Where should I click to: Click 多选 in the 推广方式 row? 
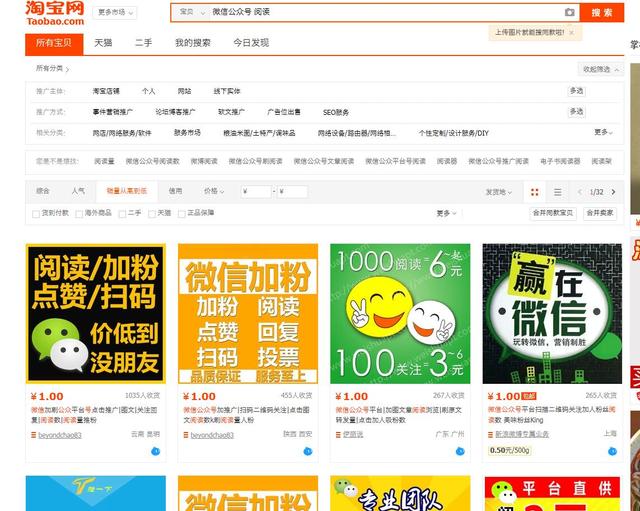tap(576, 111)
